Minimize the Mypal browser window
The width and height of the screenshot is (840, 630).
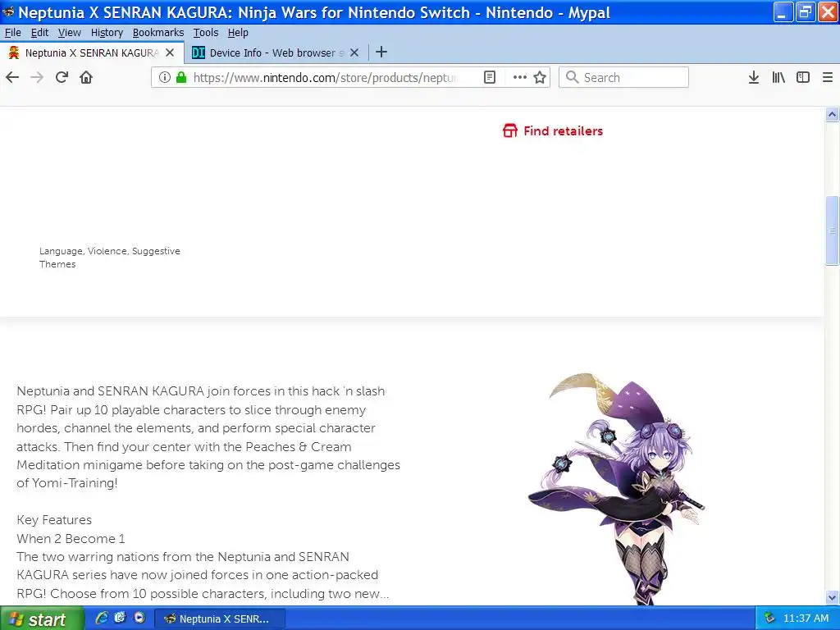[x=783, y=12]
